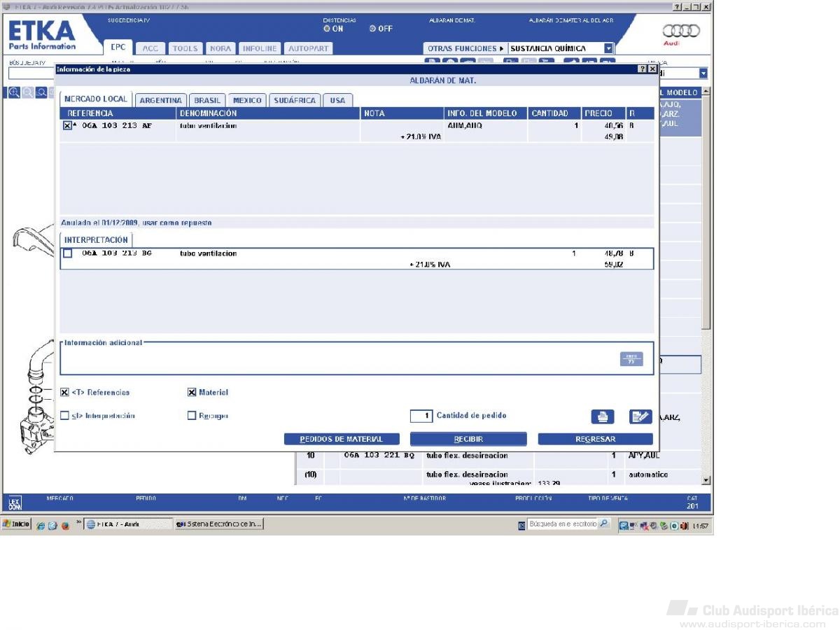Viewport: 840px width, 630px height.
Task: Check the 06A 103 213 AF reference checkbox
Action: click(67, 126)
